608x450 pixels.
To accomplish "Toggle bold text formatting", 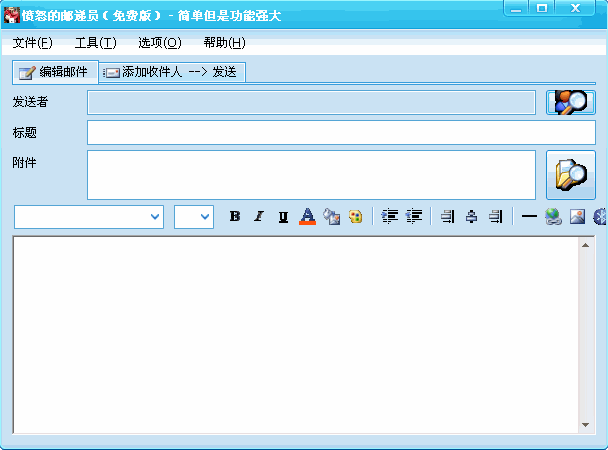I will pos(235,216).
